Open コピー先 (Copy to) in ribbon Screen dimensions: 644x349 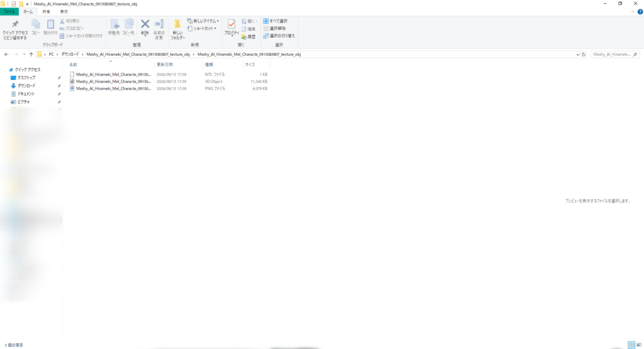(x=128, y=27)
